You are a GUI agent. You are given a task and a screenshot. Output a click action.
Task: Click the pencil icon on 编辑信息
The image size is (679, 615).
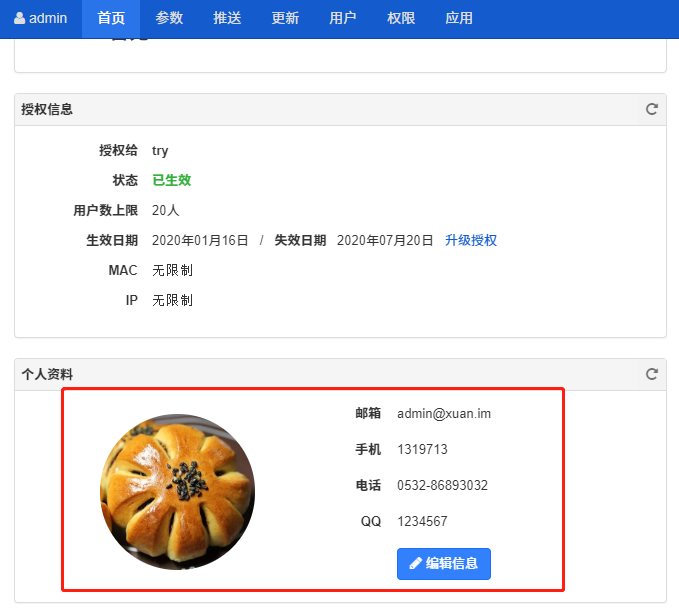(415, 563)
